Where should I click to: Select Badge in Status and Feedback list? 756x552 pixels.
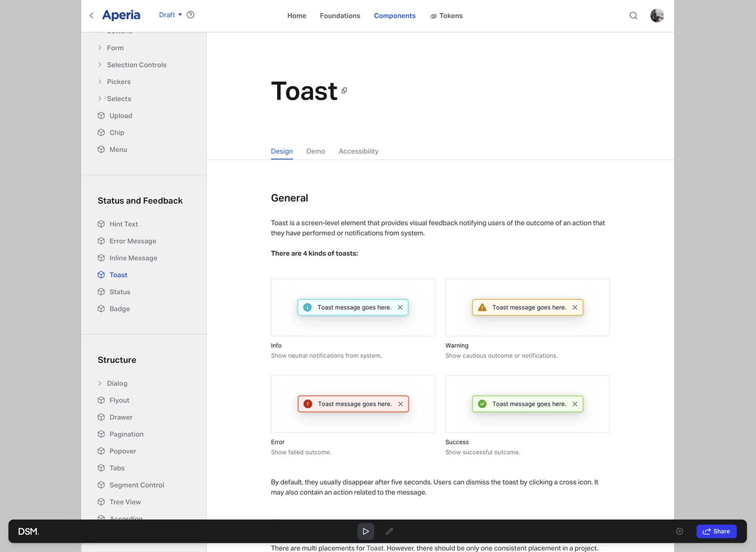(120, 309)
